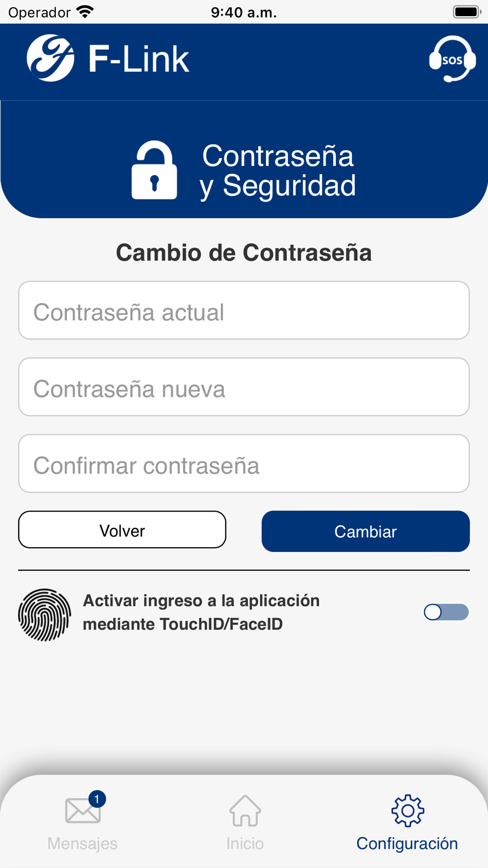Go to the Inicio tab label
488x868 pixels.
point(245,844)
